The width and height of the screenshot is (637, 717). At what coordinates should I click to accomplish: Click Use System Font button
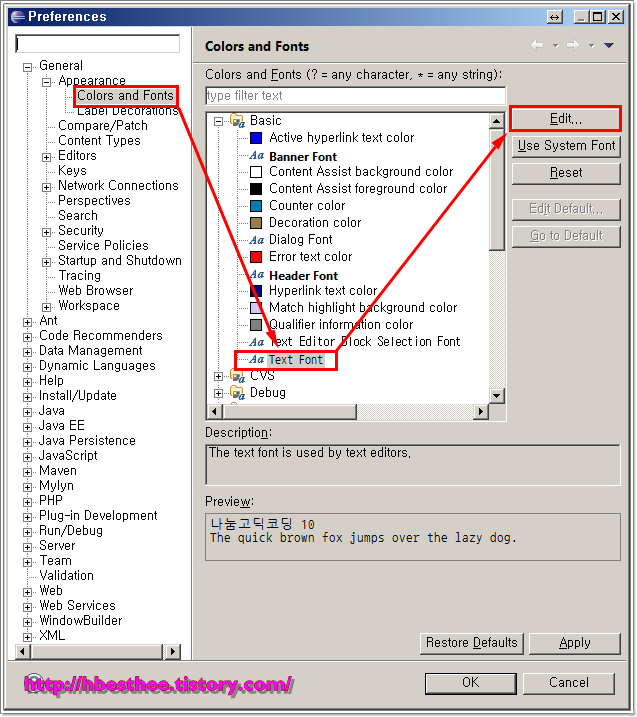coord(566,146)
